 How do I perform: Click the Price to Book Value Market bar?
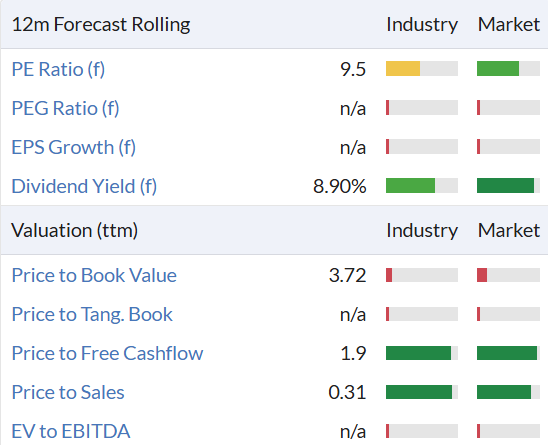pos(509,275)
